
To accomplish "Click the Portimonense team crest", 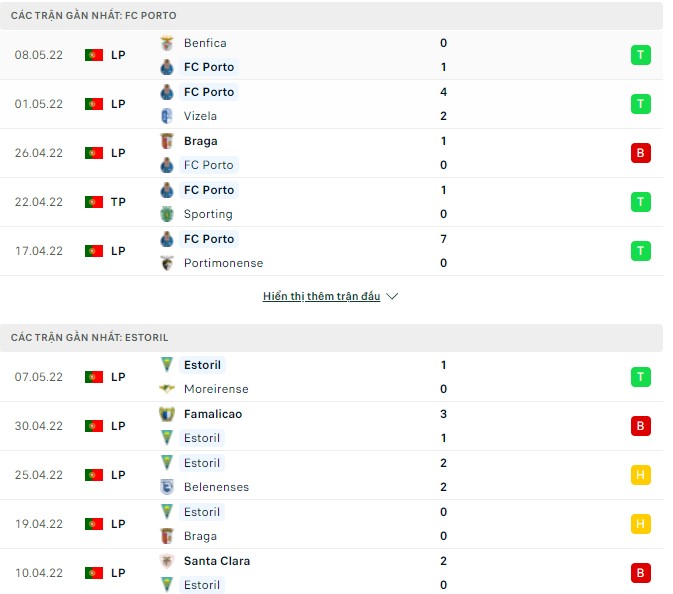I will pos(167,263).
